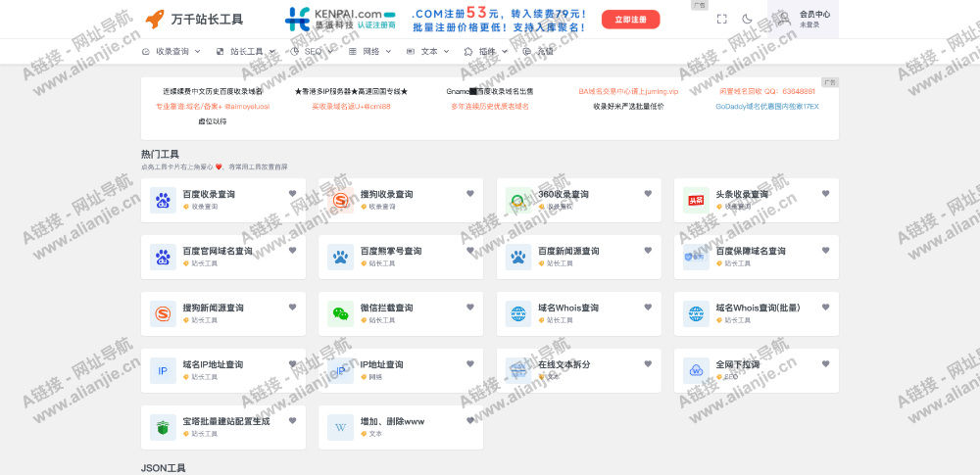The image size is (980, 475).
Task: Open the 360收录查询 icon
Action: coord(518,200)
